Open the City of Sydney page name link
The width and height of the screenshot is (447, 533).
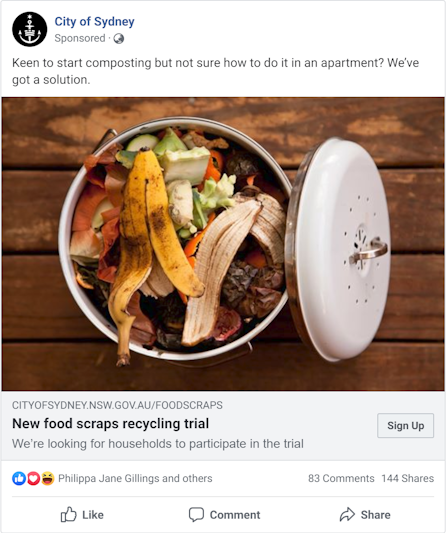point(94,21)
